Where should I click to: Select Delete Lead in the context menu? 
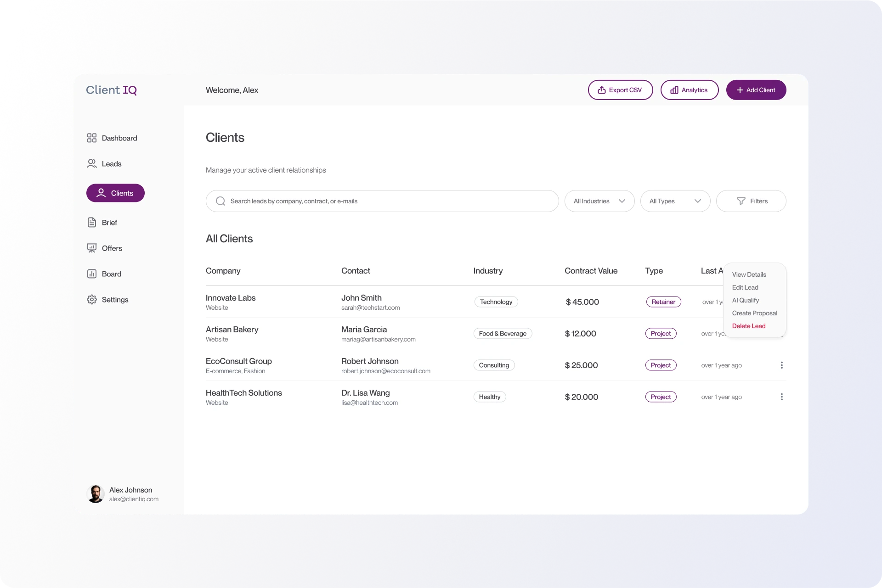(x=748, y=326)
